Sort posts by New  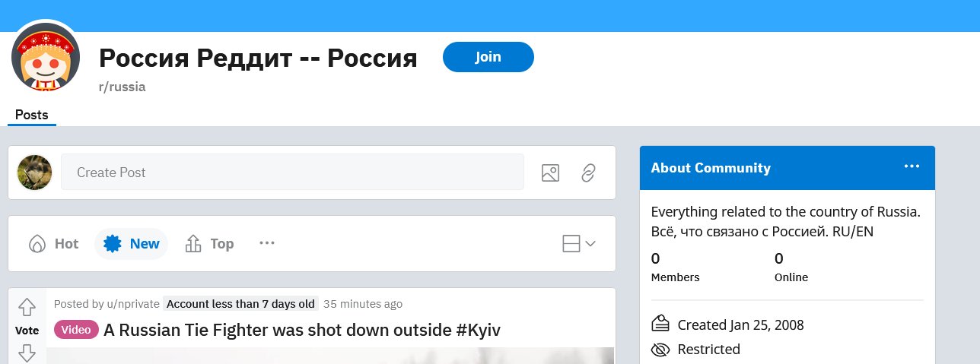[x=131, y=244]
